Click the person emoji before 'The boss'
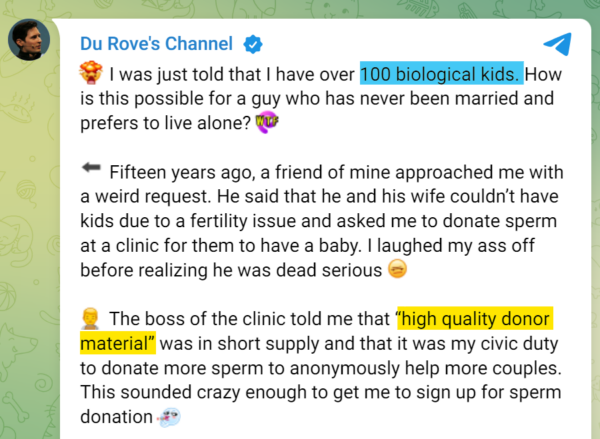Viewport: 600px width, 439px height. coord(90,319)
